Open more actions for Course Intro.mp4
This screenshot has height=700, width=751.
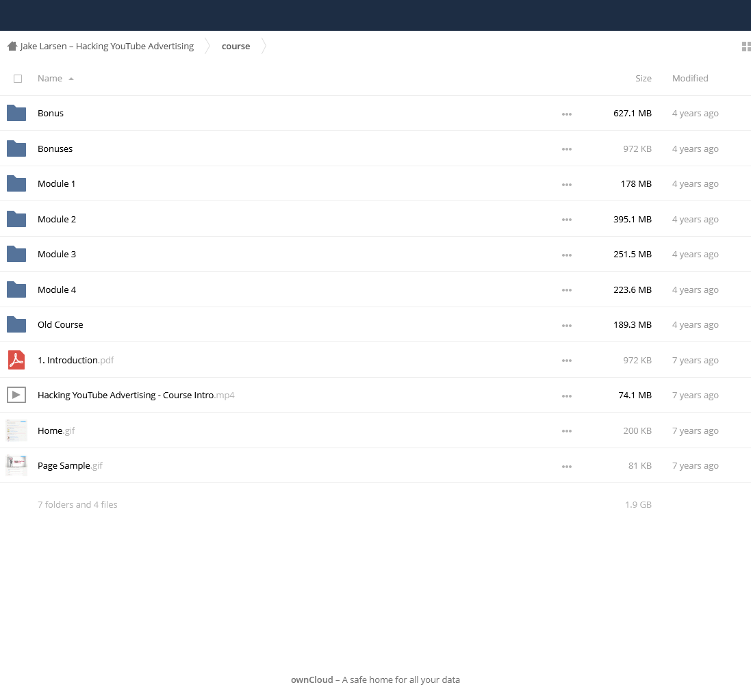pyautogui.click(x=567, y=396)
